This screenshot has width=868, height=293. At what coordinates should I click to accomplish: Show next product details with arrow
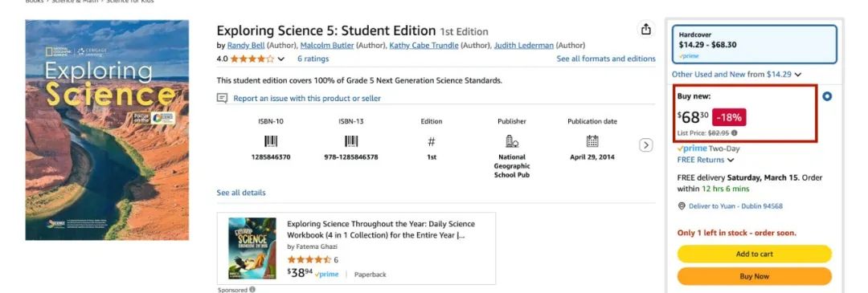[x=645, y=144]
